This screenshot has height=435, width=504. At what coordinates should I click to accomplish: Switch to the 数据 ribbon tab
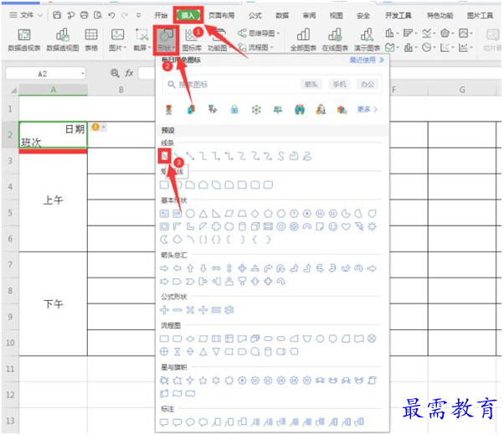282,15
